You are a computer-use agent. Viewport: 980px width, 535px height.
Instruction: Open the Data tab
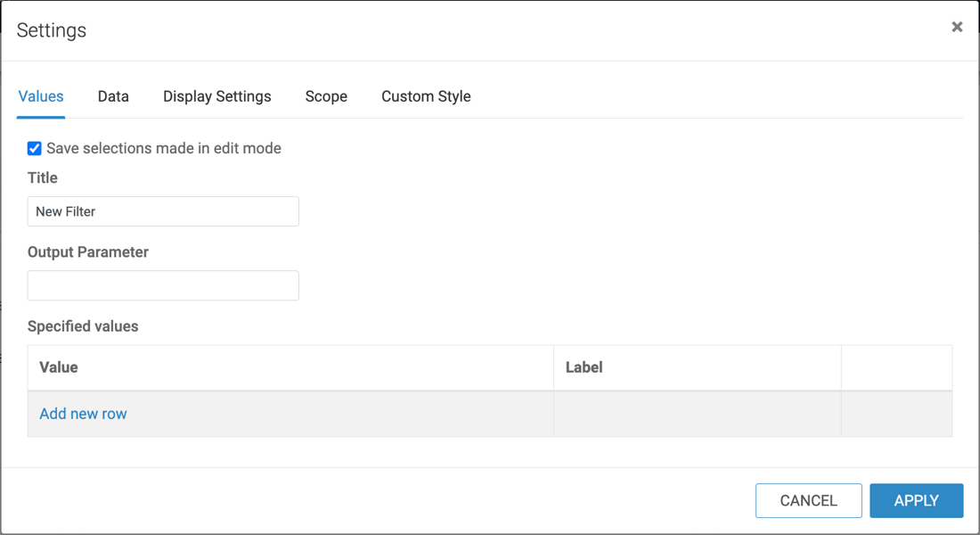(x=113, y=96)
